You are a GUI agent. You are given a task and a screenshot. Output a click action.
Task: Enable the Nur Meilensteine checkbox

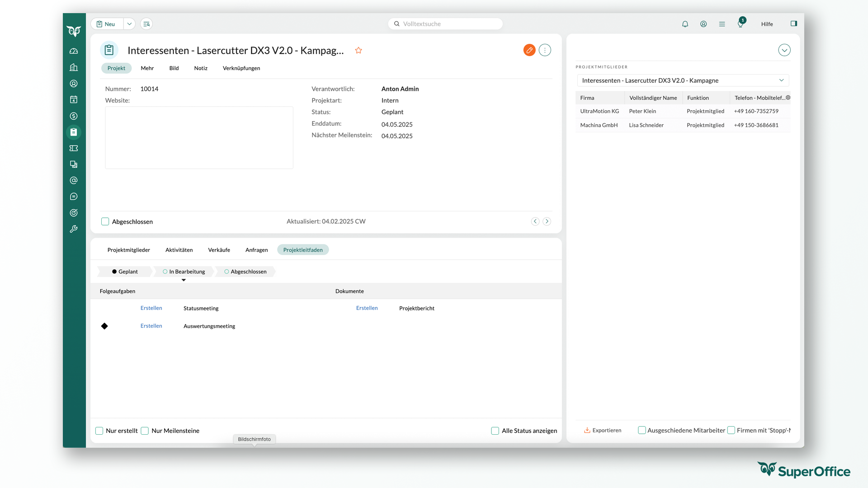tap(145, 431)
